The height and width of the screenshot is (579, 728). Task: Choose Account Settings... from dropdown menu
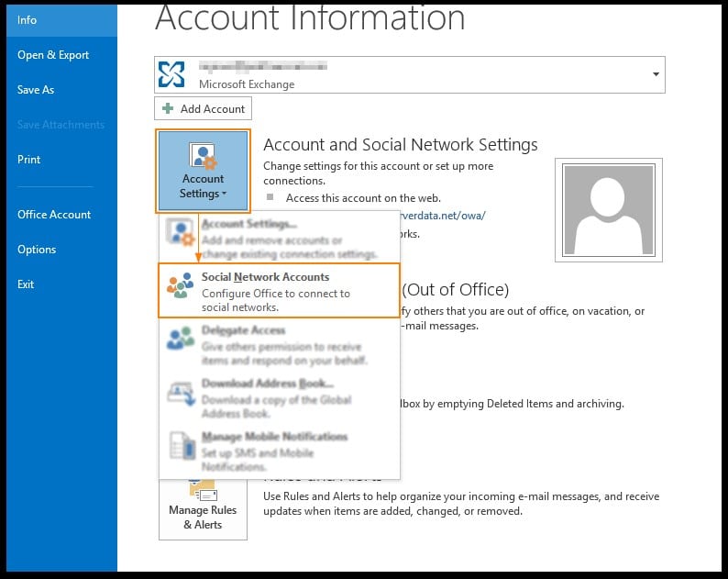[x=279, y=238]
